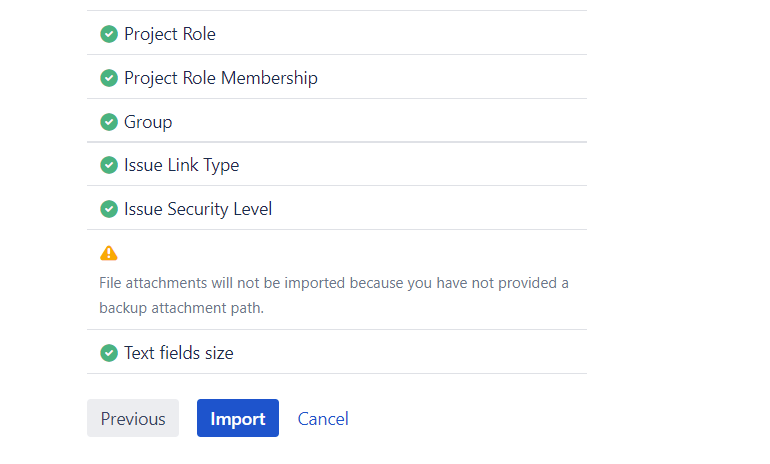
Task: Cancel the project import
Action: click(323, 418)
